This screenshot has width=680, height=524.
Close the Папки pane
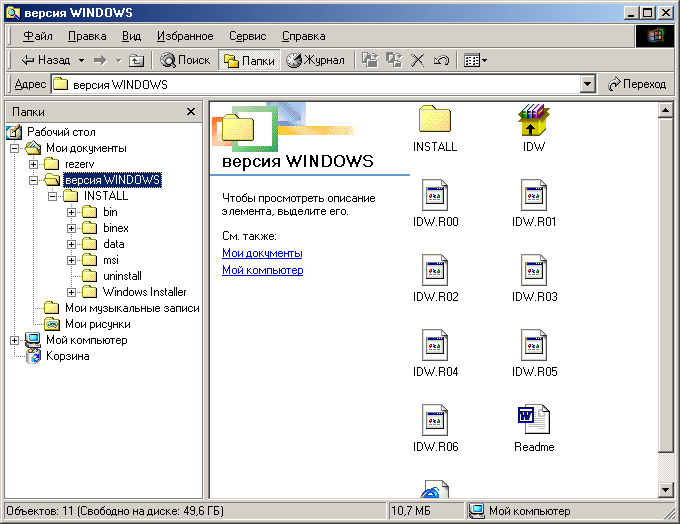[x=191, y=111]
